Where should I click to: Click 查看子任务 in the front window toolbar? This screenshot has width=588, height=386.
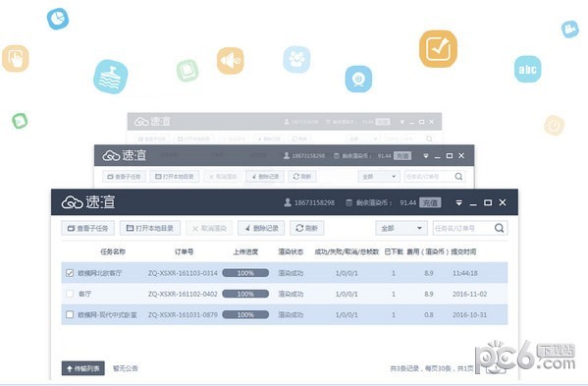coord(88,228)
